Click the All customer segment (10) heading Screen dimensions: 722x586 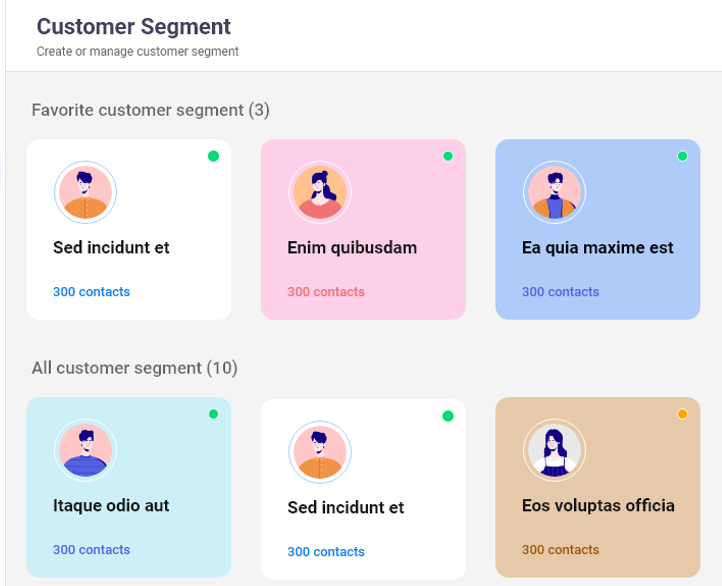pyautogui.click(x=134, y=368)
